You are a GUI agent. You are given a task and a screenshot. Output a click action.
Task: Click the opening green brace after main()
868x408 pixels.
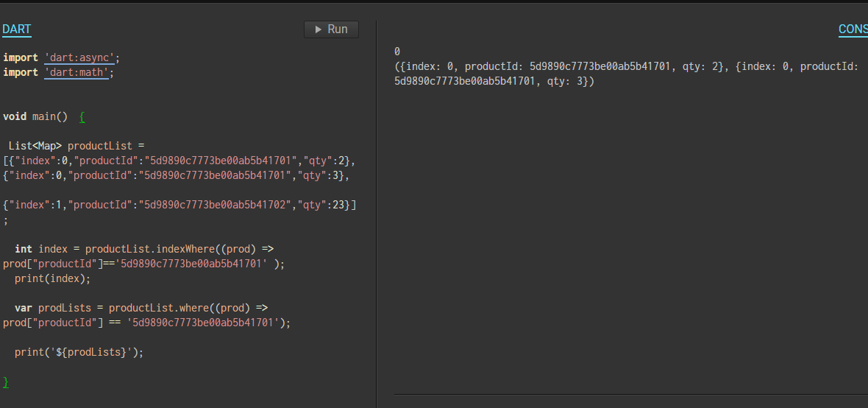point(82,118)
